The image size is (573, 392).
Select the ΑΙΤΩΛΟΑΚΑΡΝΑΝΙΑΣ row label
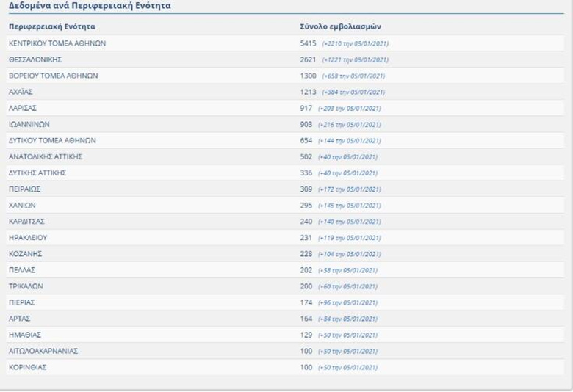(x=43, y=351)
